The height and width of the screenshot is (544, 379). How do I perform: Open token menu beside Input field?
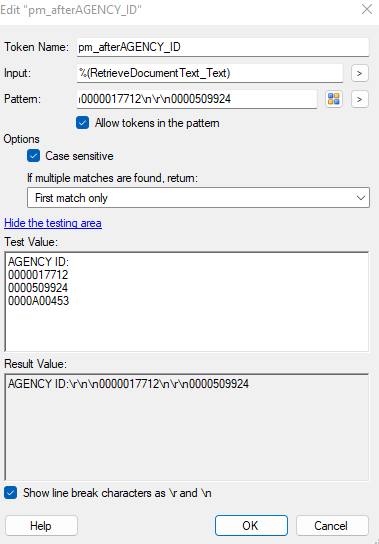360,73
